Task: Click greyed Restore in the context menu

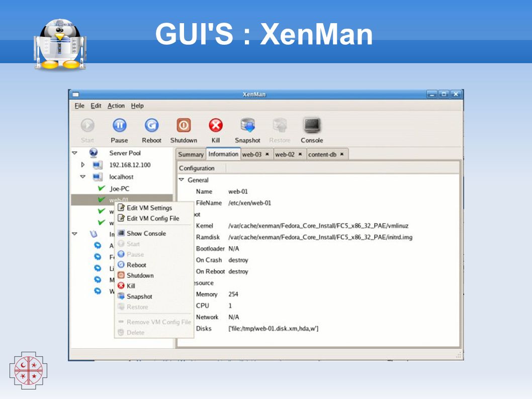Action: click(154, 307)
